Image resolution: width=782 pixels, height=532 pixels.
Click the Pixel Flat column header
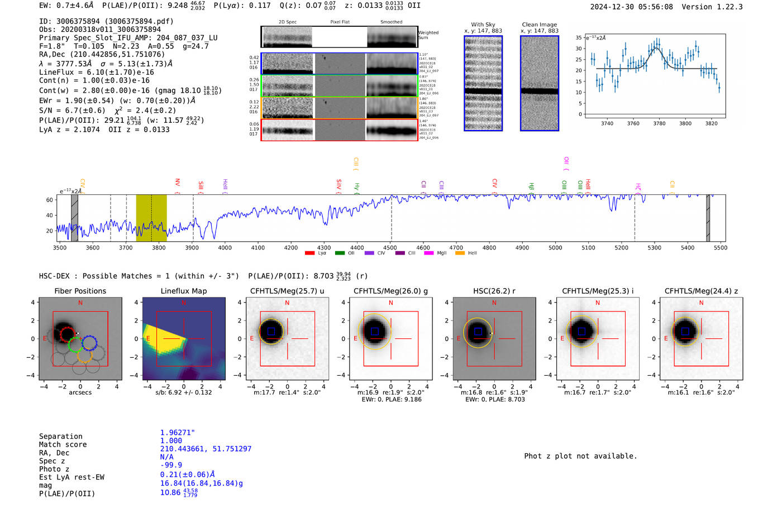coord(340,22)
